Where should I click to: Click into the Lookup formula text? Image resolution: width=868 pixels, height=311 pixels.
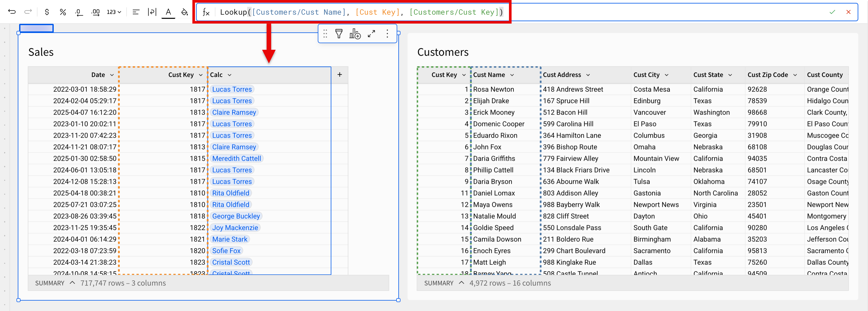point(362,12)
